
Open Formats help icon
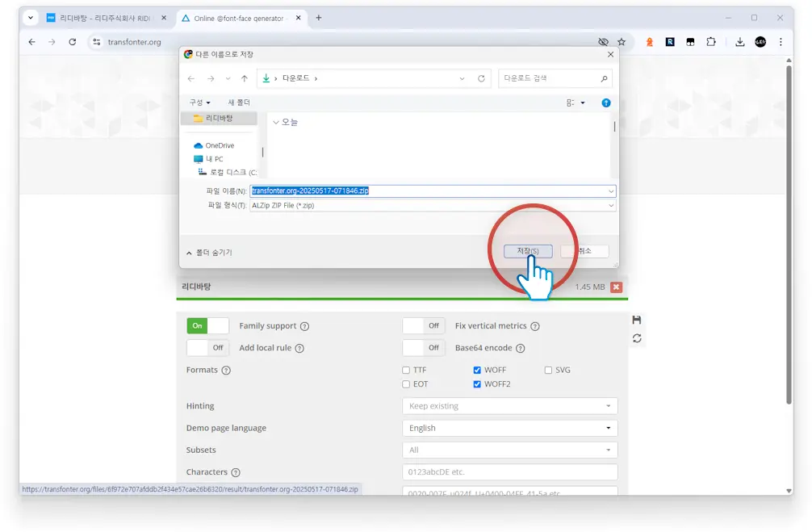tap(226, 371)
